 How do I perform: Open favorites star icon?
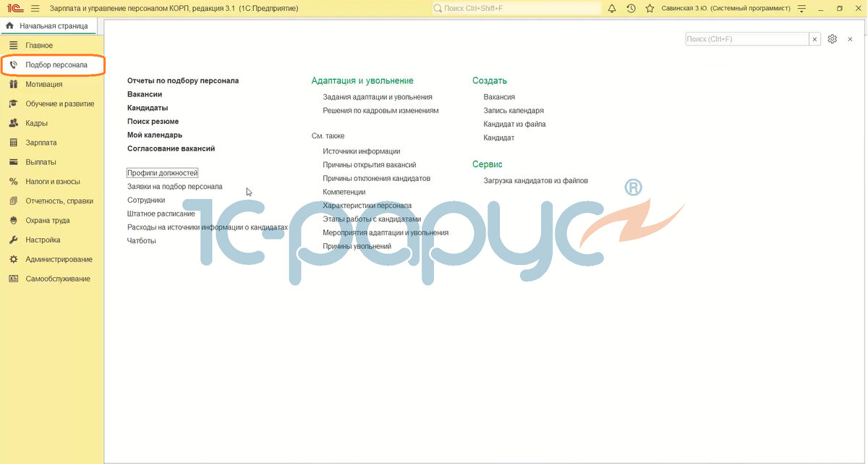(650, 8)
